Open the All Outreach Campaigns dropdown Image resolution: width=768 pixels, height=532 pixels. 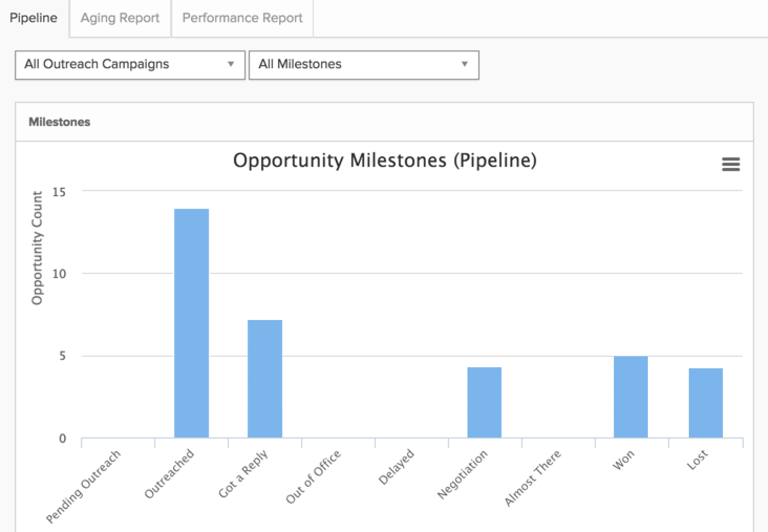click(x=130, y=65)
